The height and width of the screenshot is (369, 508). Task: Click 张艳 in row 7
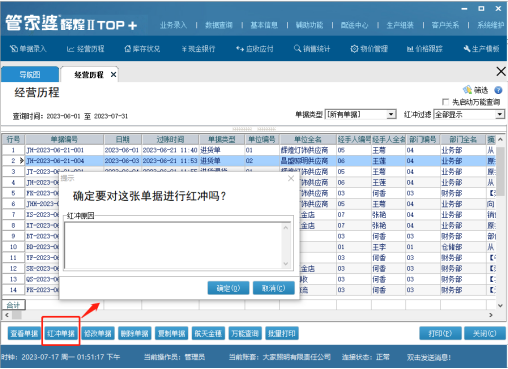(x=379, y=215)
